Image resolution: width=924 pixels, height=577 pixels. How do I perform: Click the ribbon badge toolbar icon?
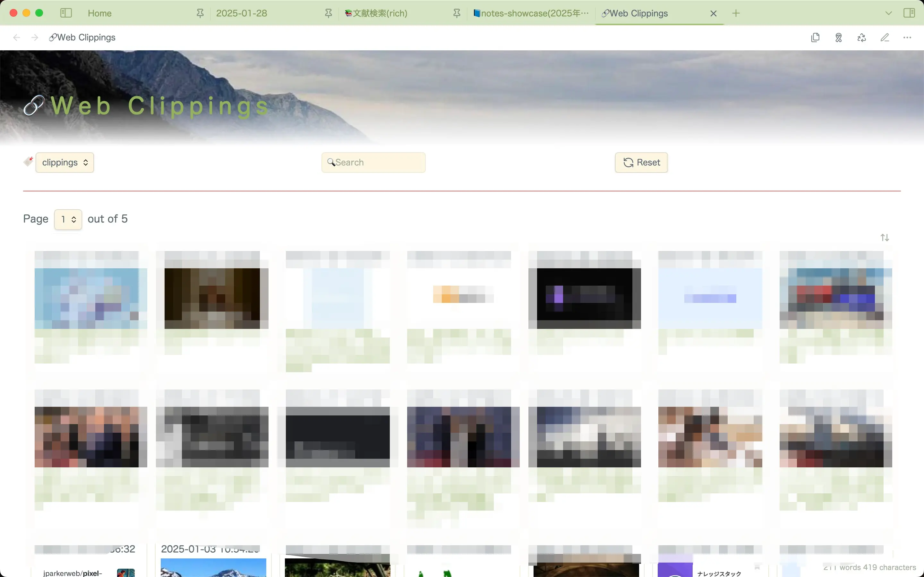tap(838, 38)
